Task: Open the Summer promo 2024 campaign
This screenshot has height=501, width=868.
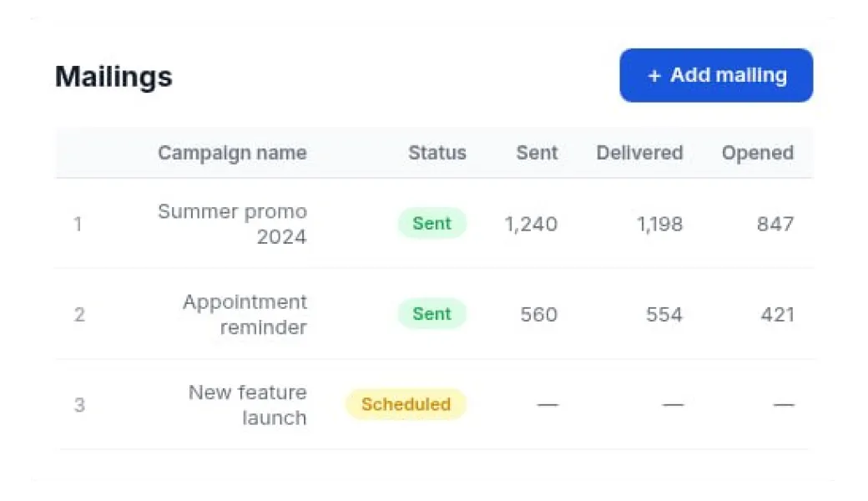Action: pos(232,224)
